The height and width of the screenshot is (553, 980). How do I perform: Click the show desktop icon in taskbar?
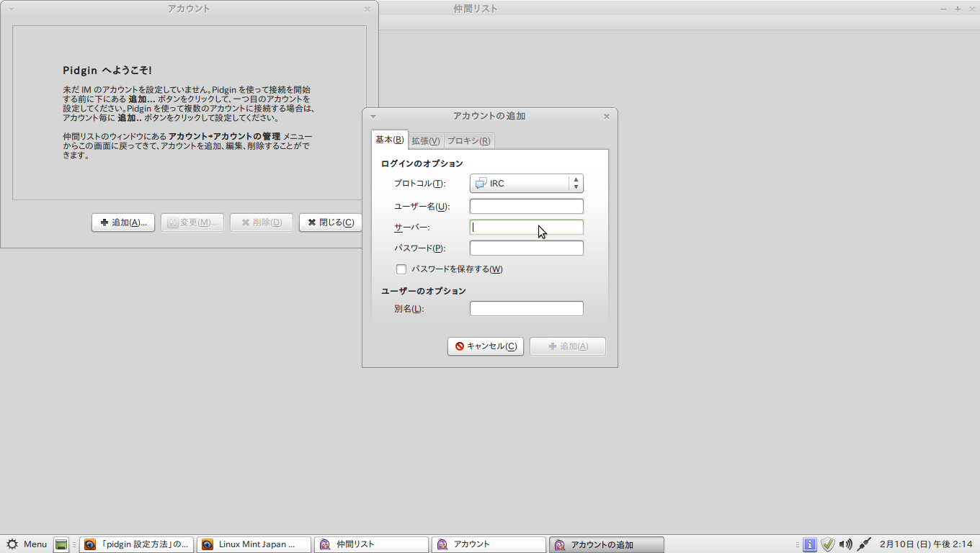tap(61, 544)
